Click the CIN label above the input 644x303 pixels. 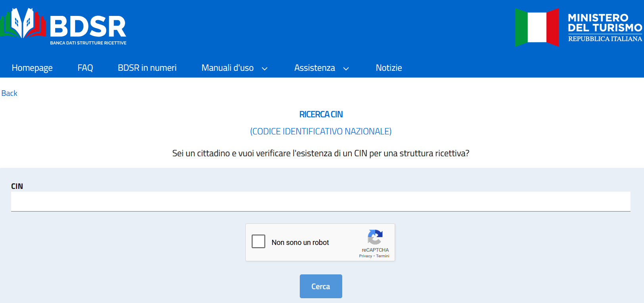click(17, 186)
